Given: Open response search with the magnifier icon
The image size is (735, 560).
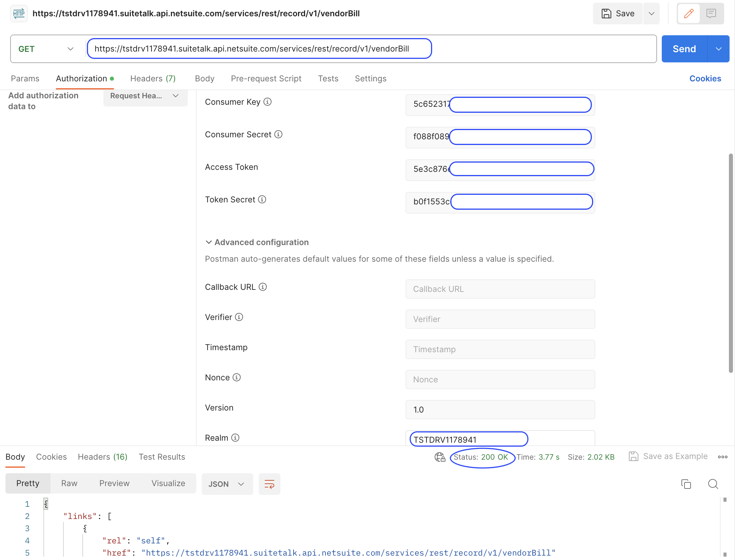Looking at the screenshot, I should point(713,484).
